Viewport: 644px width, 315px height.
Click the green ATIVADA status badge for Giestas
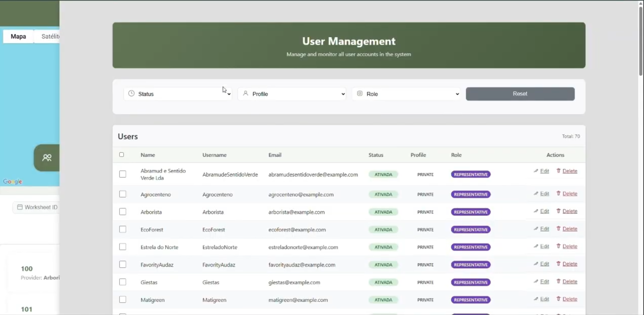pos(383,282)
